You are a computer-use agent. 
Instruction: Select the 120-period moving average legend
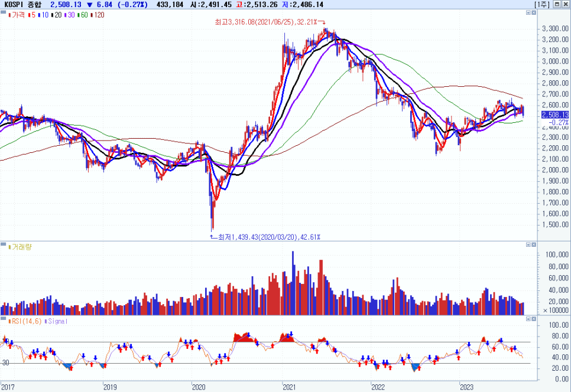[98, 15]
